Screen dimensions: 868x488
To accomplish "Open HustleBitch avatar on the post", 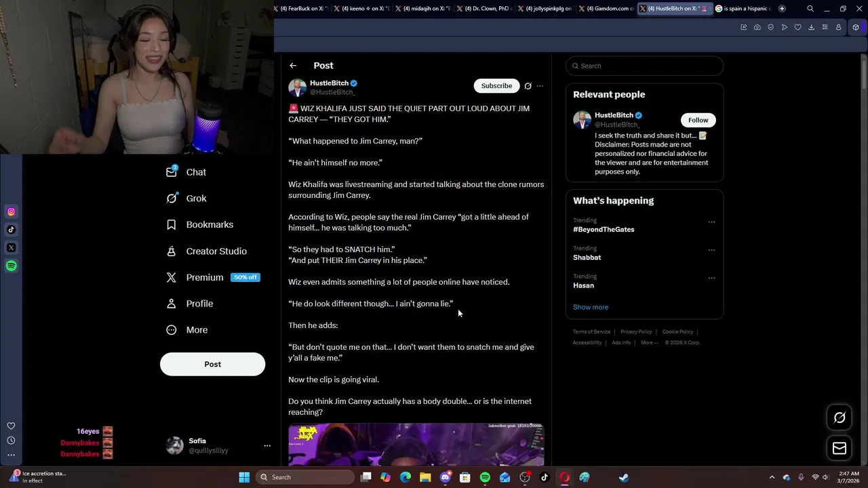I will pyautogui.click(x=297, y=88).
